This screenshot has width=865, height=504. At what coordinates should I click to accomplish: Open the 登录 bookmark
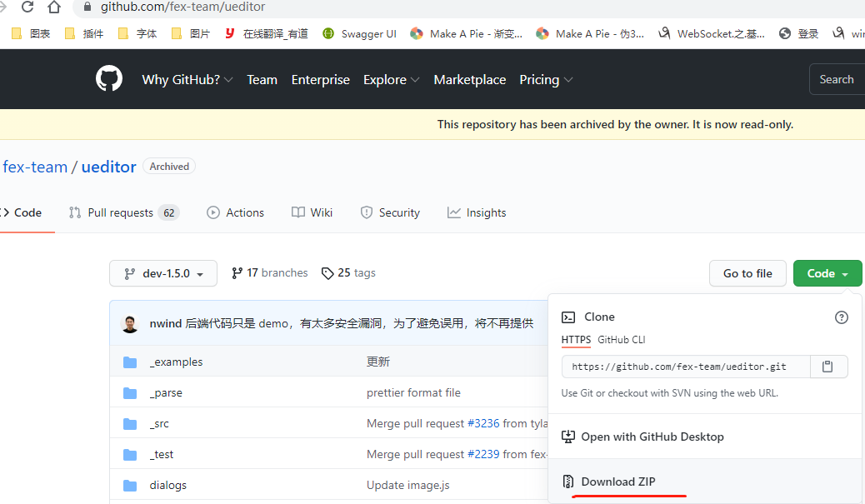coord(799,33)
